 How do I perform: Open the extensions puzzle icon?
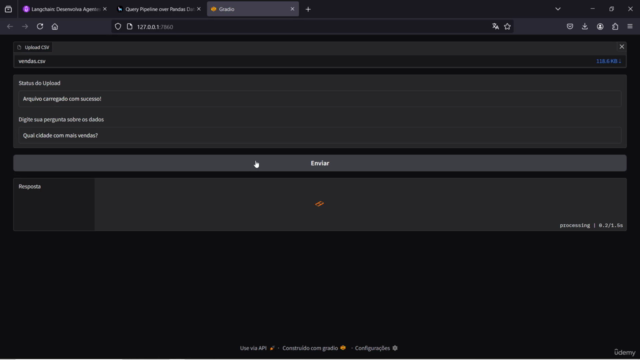(615, 27)
